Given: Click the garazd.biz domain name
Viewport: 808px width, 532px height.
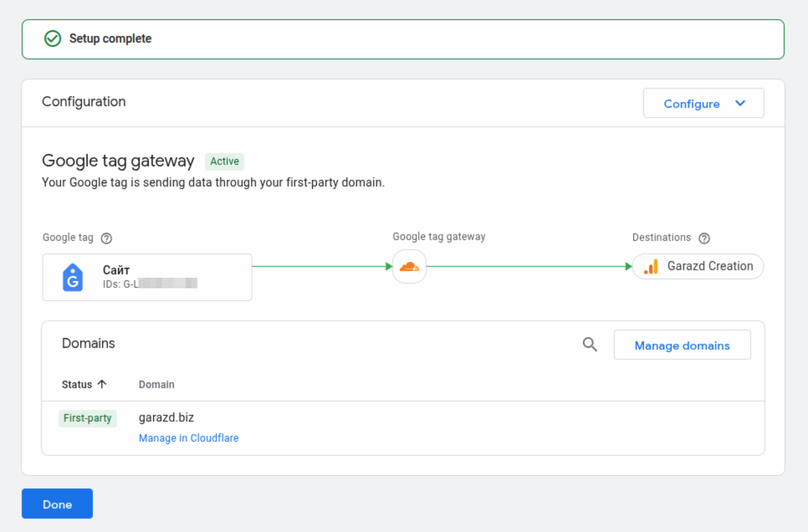Looking at the screenshot, I should pos(166,417).
